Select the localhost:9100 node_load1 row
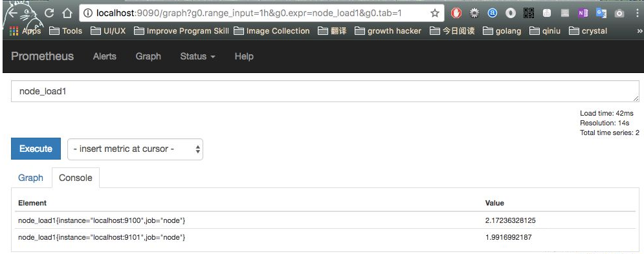644x254 pixels. pyautogui.click(x=325, y=220)
